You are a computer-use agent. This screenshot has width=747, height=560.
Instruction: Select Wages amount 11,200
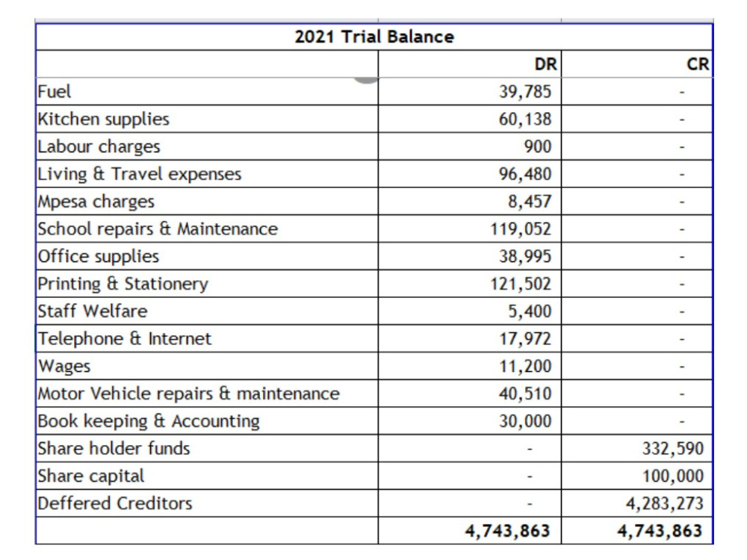tap(525, 367)
